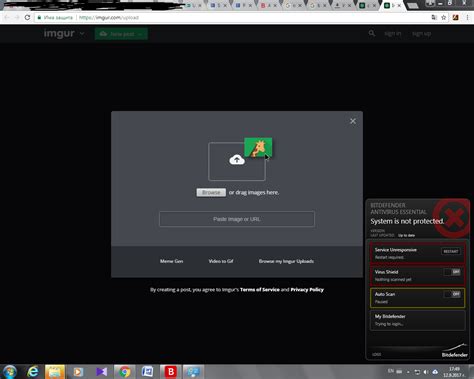Close the upload dialog with X
The height and width of the screenshot is (379, 474).
(x=353, y=121)
